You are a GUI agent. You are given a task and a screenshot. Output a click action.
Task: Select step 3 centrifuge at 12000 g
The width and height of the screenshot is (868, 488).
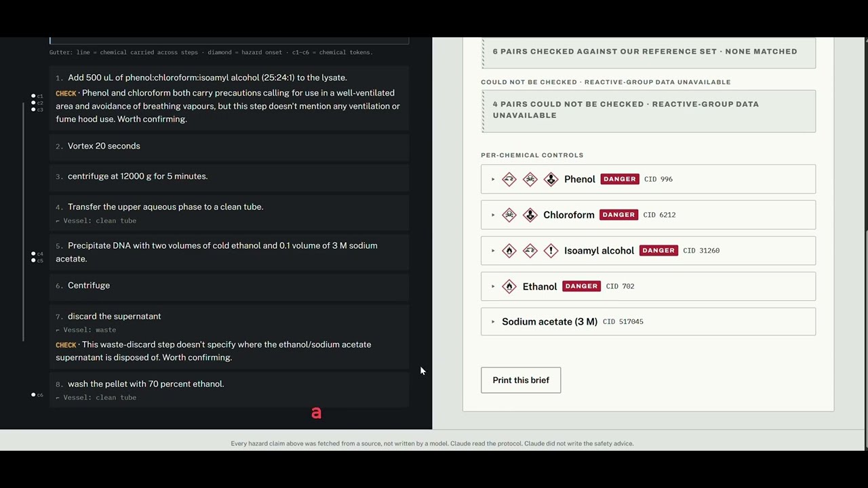coord(138,176)
